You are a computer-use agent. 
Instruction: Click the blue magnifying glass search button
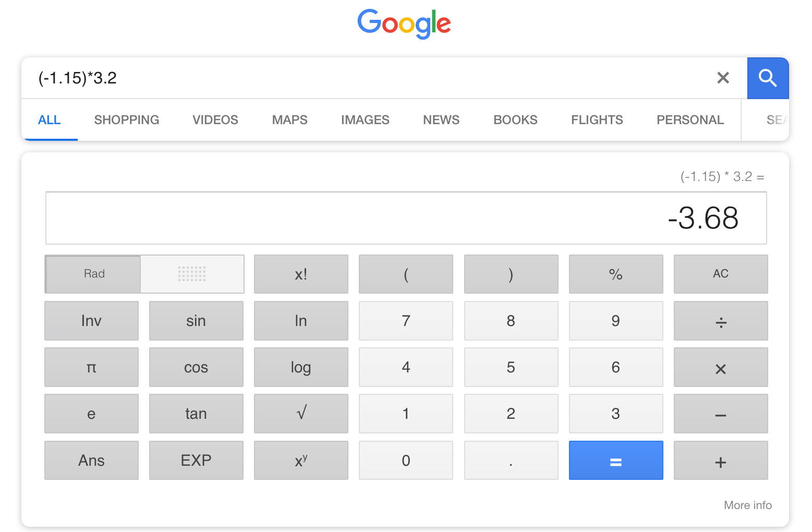point(768,78)
